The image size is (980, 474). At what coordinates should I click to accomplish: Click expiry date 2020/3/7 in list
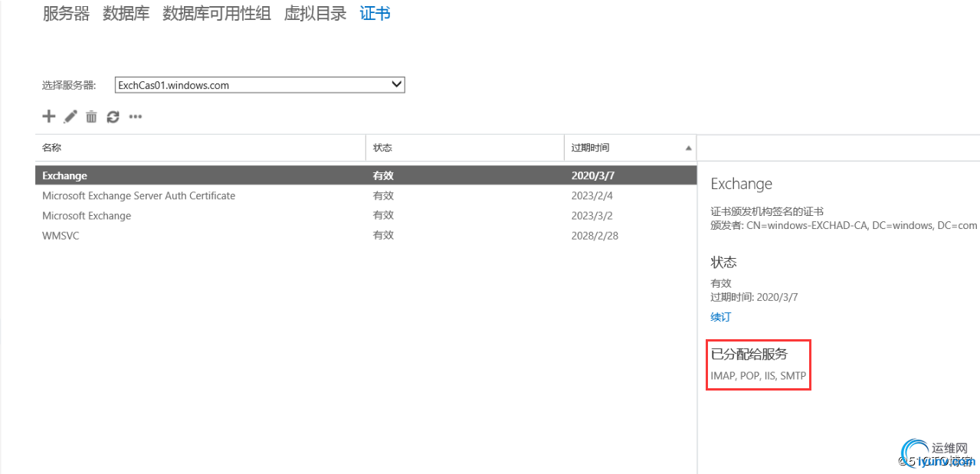coord(593,175)
